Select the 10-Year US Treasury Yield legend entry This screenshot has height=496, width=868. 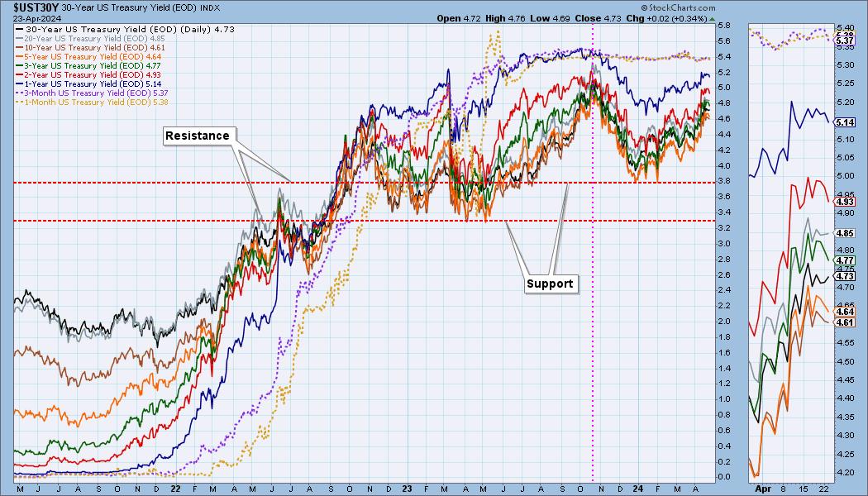coord(91,48)
